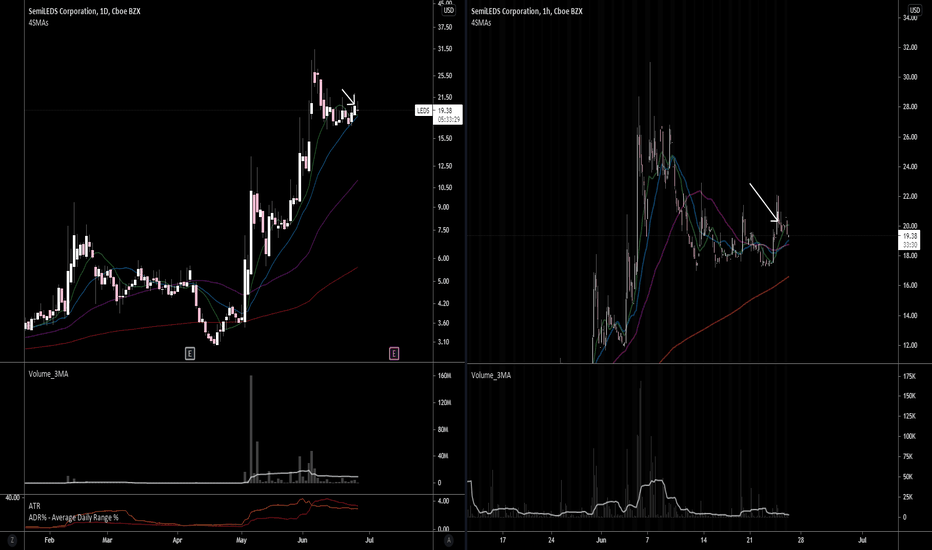This screenshot has height=550, width=932.
Task: Click 3.10 on daily price scale
Action: [x=443, y=342]
